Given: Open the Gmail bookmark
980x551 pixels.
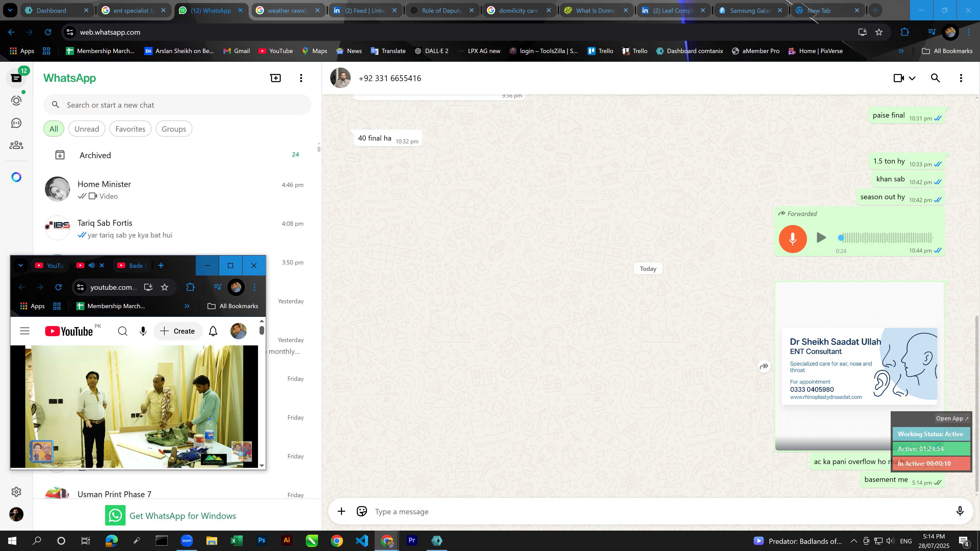Looking at the screenshot, I should 236,51.
